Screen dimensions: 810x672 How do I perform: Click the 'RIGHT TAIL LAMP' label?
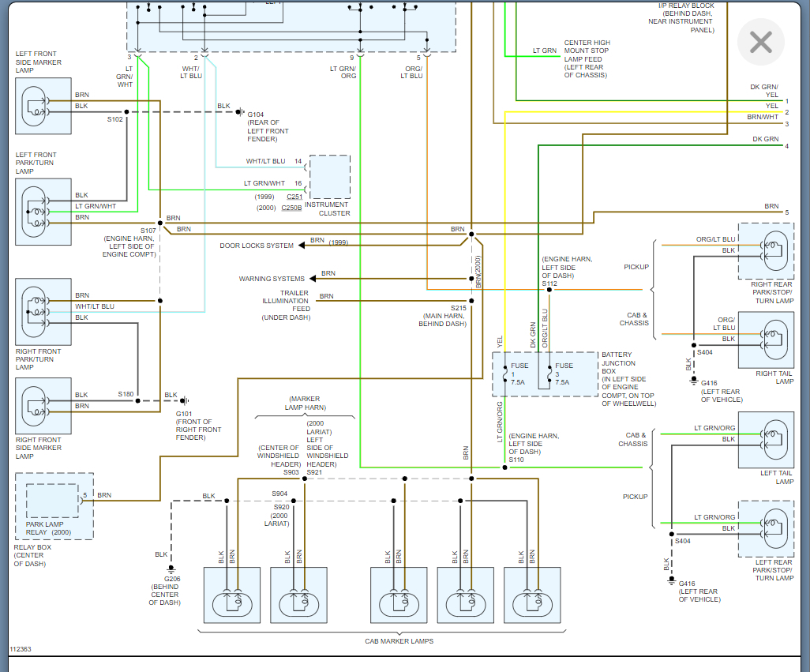774,377
